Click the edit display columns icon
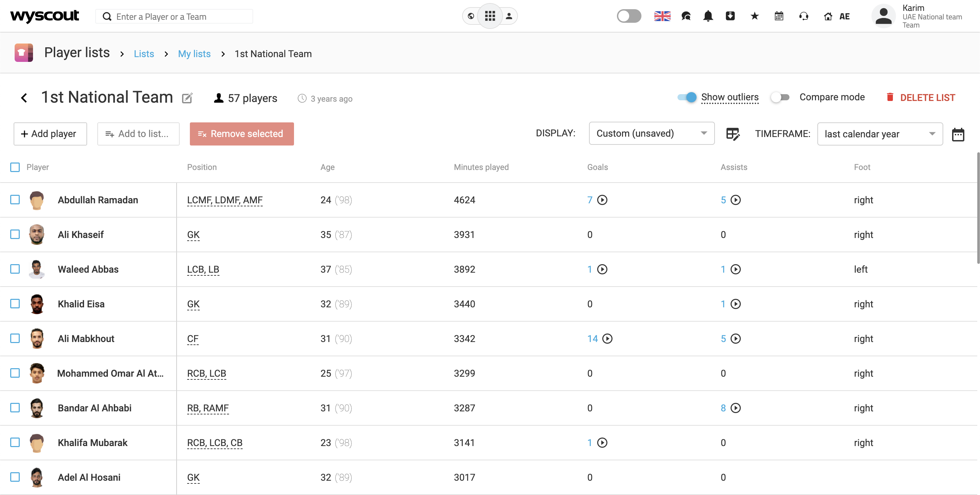Viewport: 980px width, 495px height. click(x=732, y=134)
